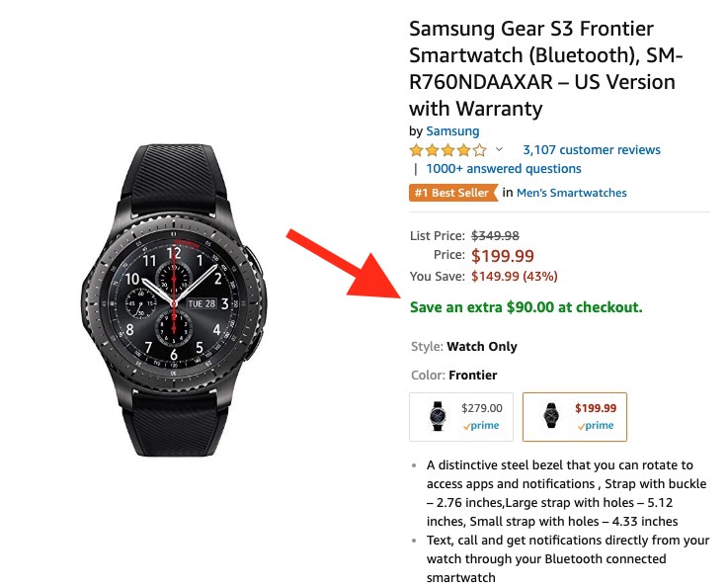Open the Samsung brand link

click(452, 131)
